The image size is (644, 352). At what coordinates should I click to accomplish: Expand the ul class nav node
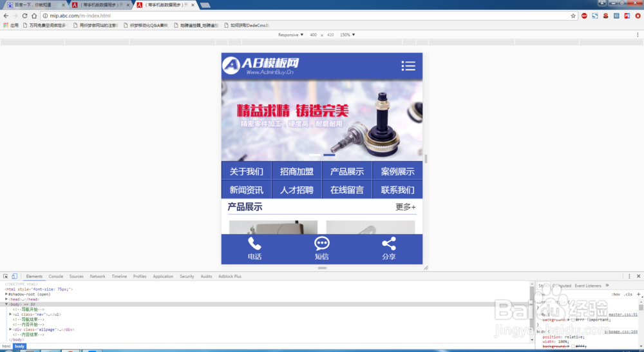pyautogui.click(x=10, y=314)
